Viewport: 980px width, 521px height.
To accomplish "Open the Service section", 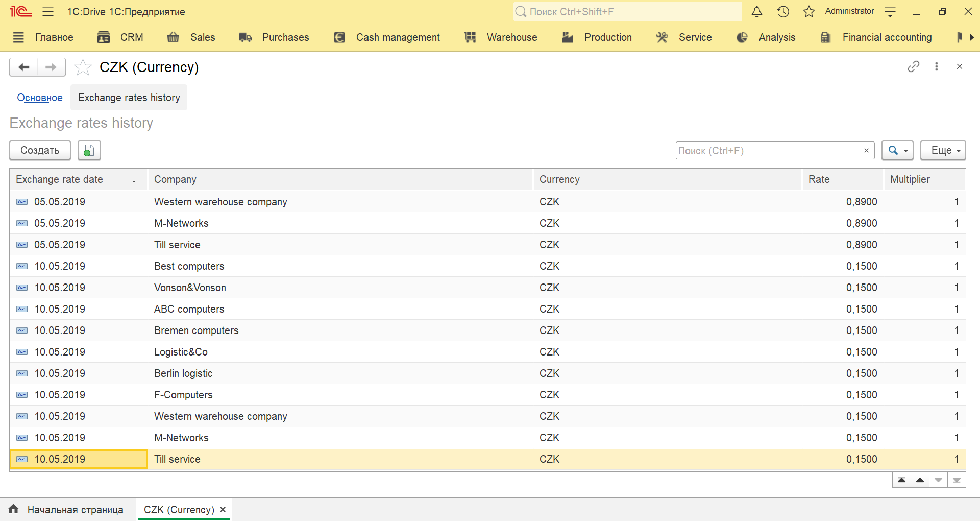I will pyautogui.click(x=695, y=37).
